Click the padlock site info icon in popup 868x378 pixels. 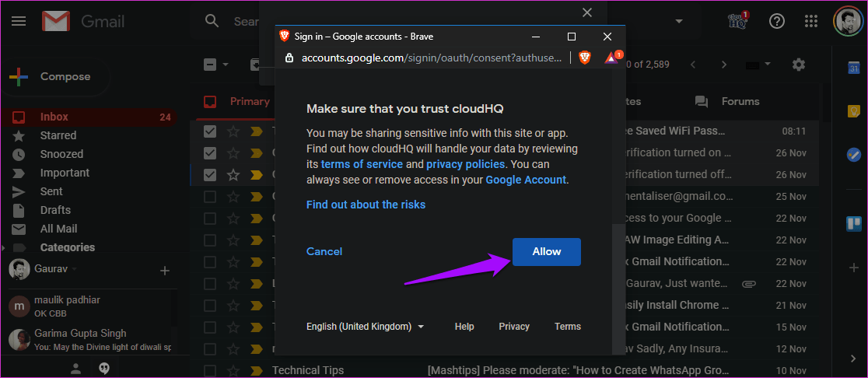[289, 58]
